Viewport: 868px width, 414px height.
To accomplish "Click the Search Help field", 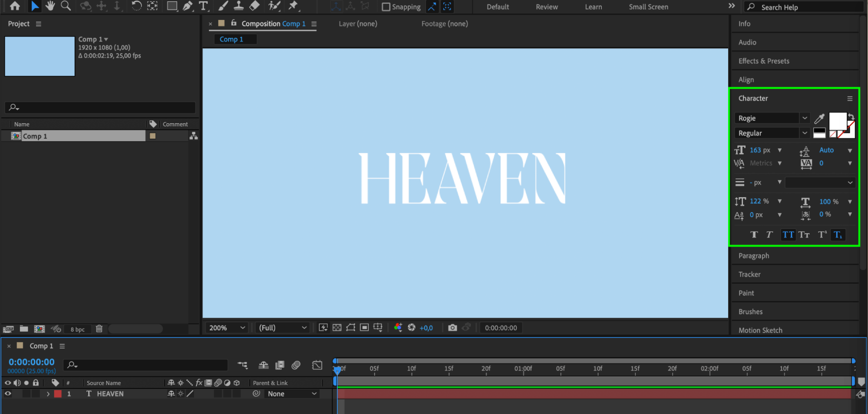I will pos(803,7).
